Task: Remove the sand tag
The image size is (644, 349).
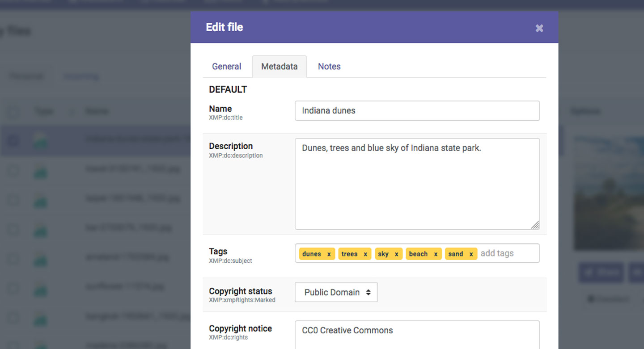Action: [x=471, y=254]
